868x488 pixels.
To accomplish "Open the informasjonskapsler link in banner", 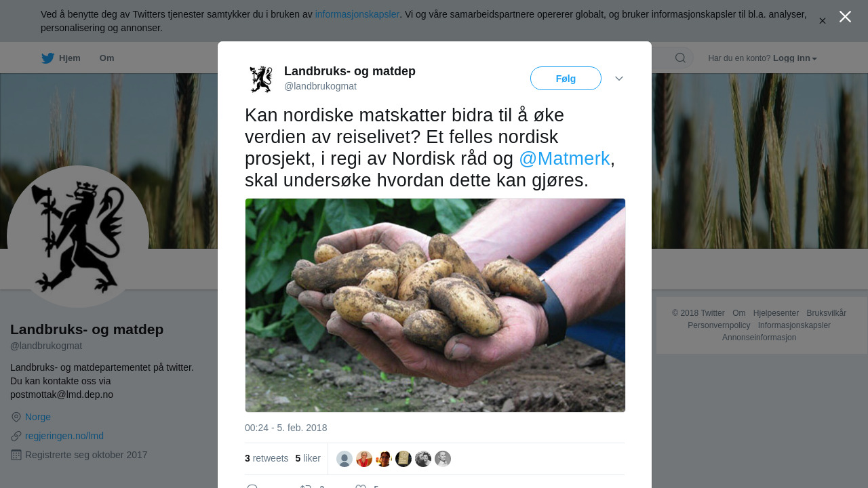I will (357, 14).
